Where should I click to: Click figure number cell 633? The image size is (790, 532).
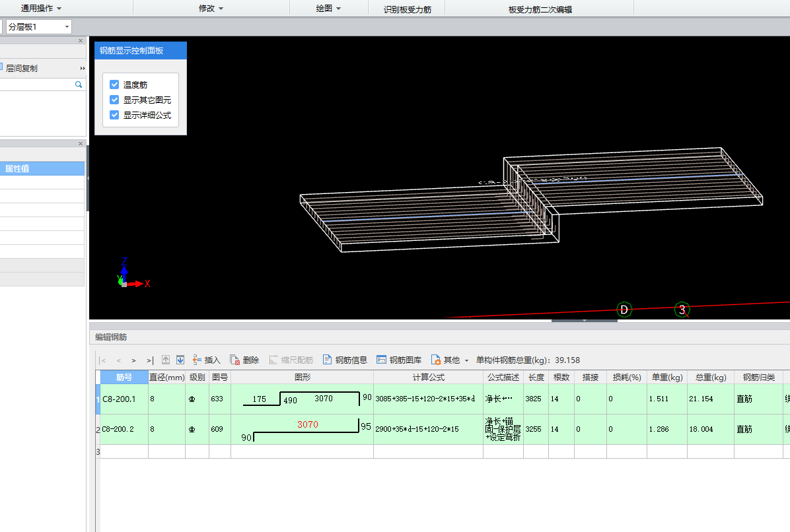point(220,399)
